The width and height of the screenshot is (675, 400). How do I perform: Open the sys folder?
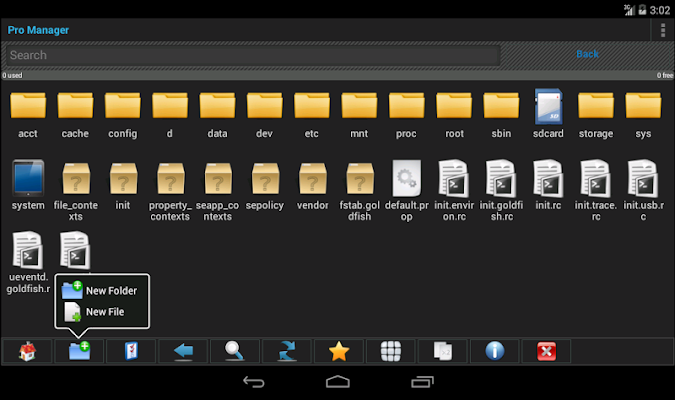(x=643, y=115)
